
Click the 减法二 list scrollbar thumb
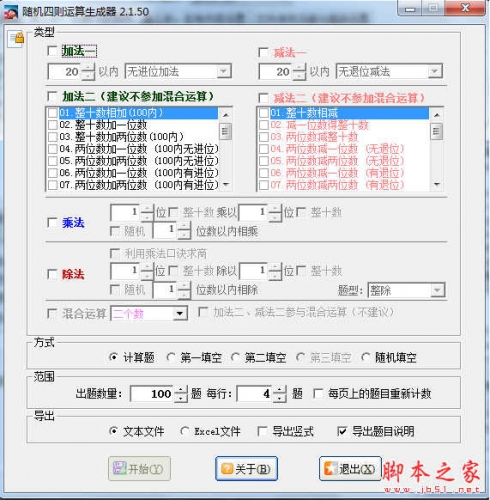tap(436, 131)
